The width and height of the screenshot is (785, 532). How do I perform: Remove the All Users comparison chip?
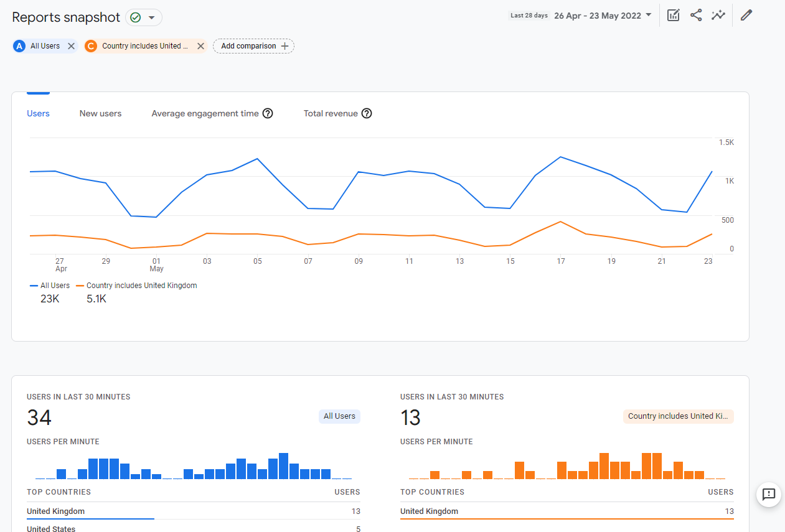point(71,46)
